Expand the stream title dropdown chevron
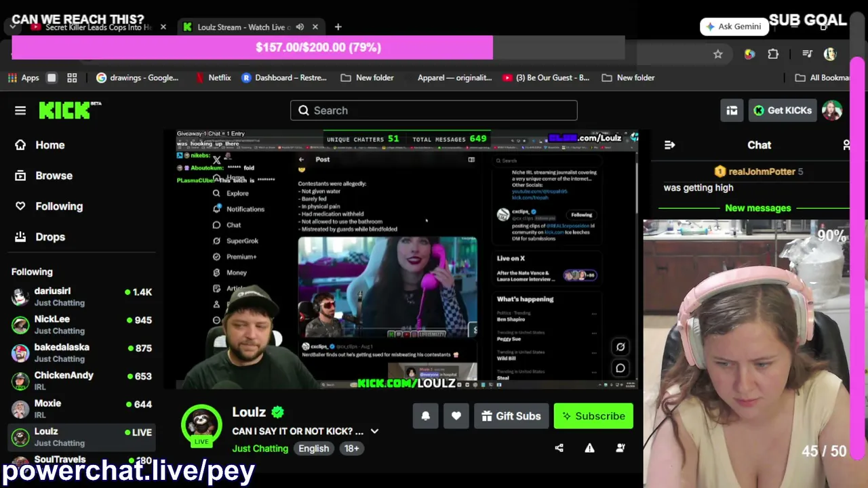Screen dimensions: 868x488 click(x=374, y=431)
